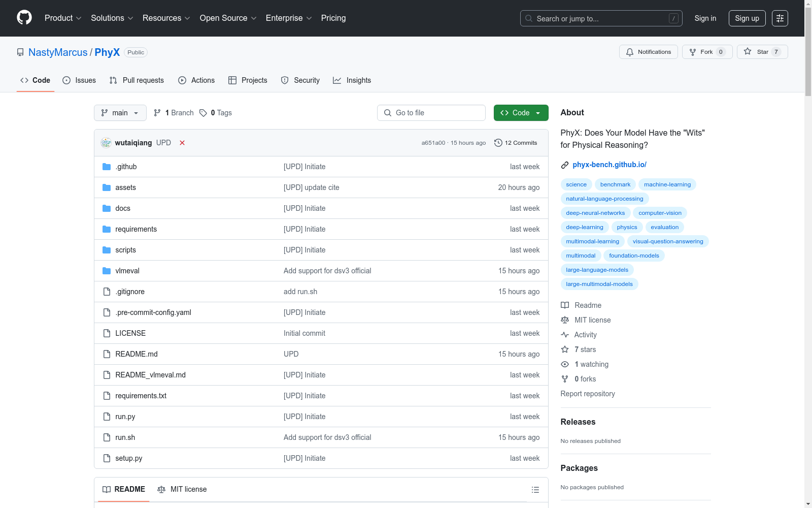Open the .github folder
Screen dimensions: 812x508
click(x=126, y=167)
